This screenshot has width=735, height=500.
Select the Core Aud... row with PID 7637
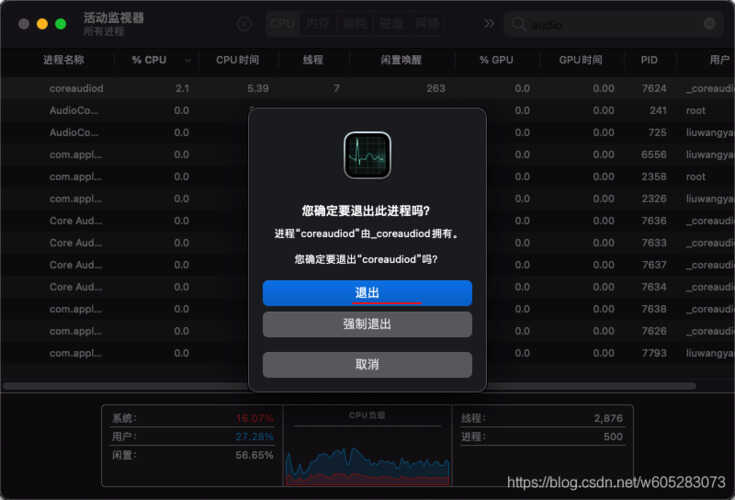[368, 265]
